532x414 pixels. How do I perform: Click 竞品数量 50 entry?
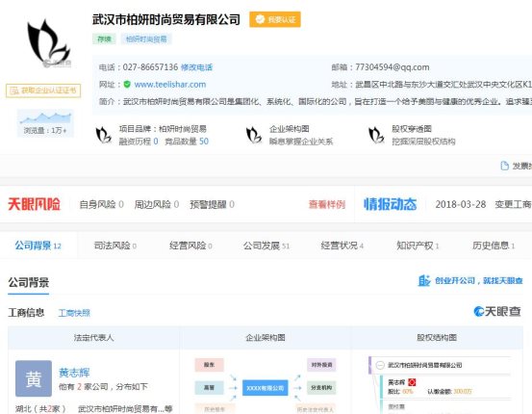[187, 142]
